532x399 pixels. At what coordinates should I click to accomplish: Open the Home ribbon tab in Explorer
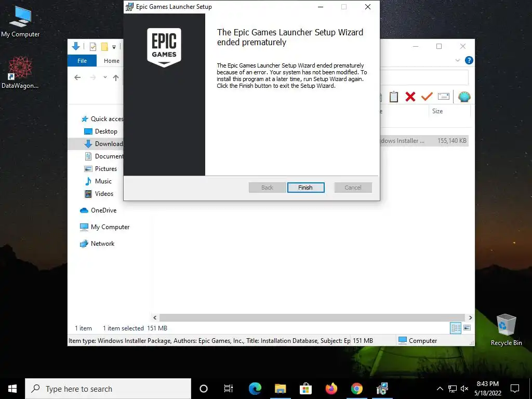[112, 61]
